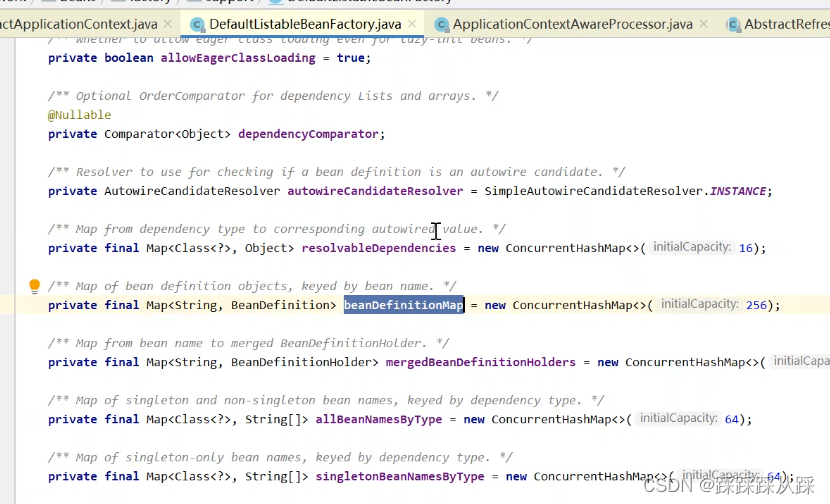Click the BeanDefinitionHolder type name
Viewport: 830px width, 504px height.
(301, 363)
